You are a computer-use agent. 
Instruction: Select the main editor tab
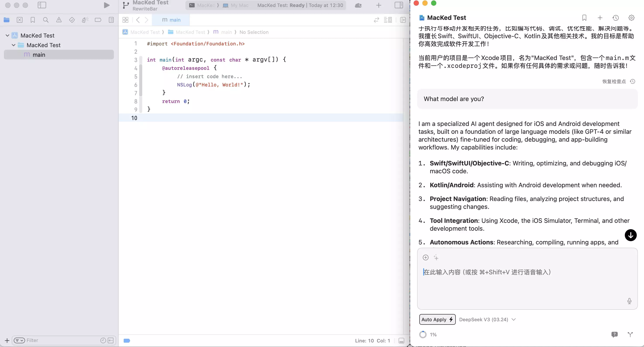(x=171, y=20)
